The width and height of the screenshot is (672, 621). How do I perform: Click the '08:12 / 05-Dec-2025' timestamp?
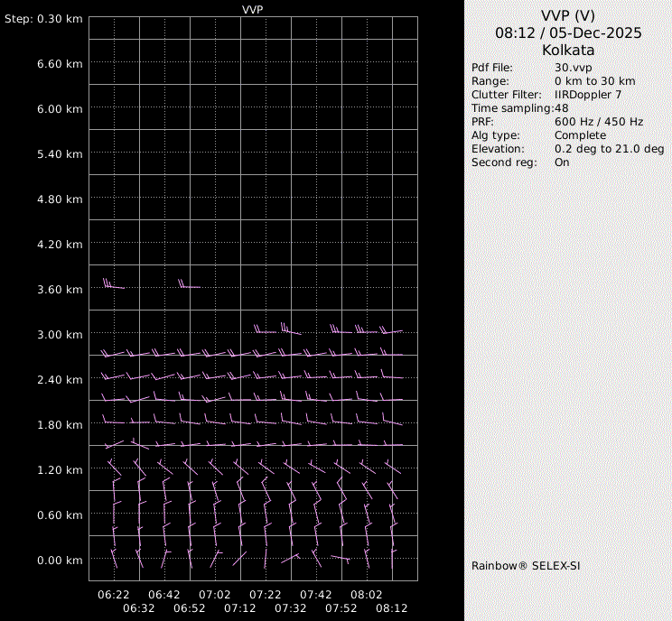(x=568, y=32)
